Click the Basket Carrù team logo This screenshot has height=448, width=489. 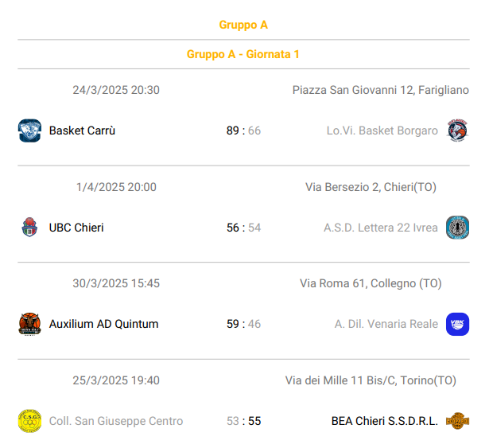[x=29, y=131]
